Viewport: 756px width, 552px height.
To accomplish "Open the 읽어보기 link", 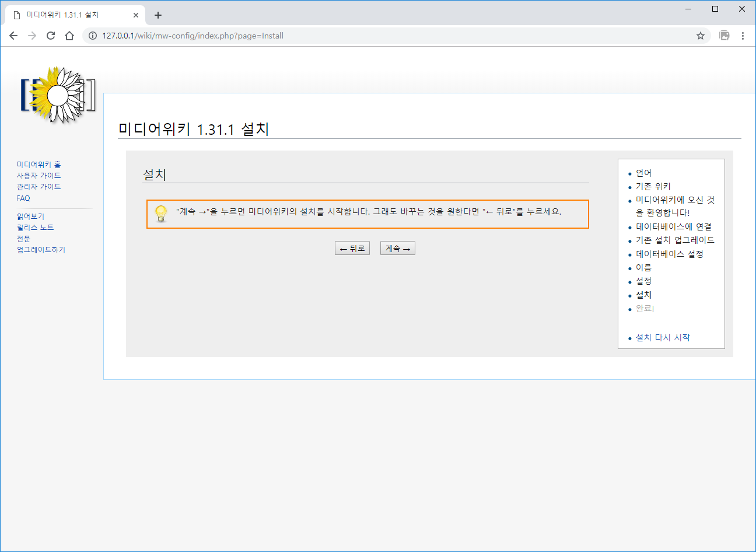I will coord(30,216).
